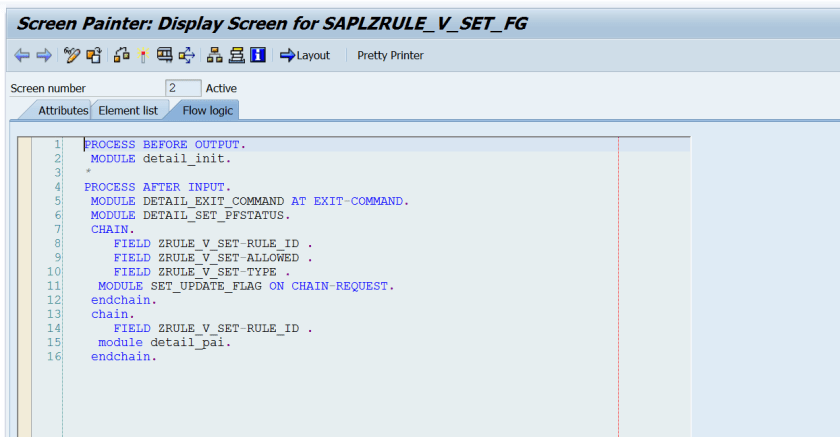
Task: Click line number 11 in gutter
Action: [54, 286]
